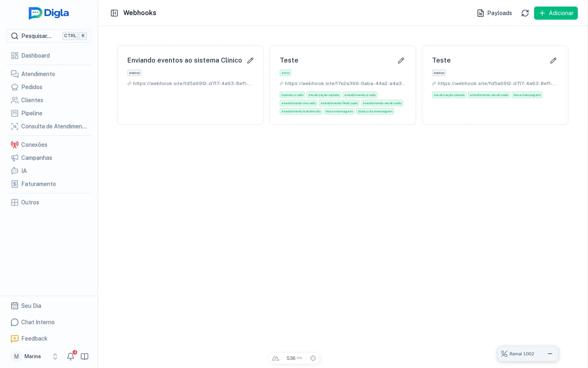This screenshot has width=588, height=368.
Task: Edit the inactive Teste webhook
Action: (553, 61)
